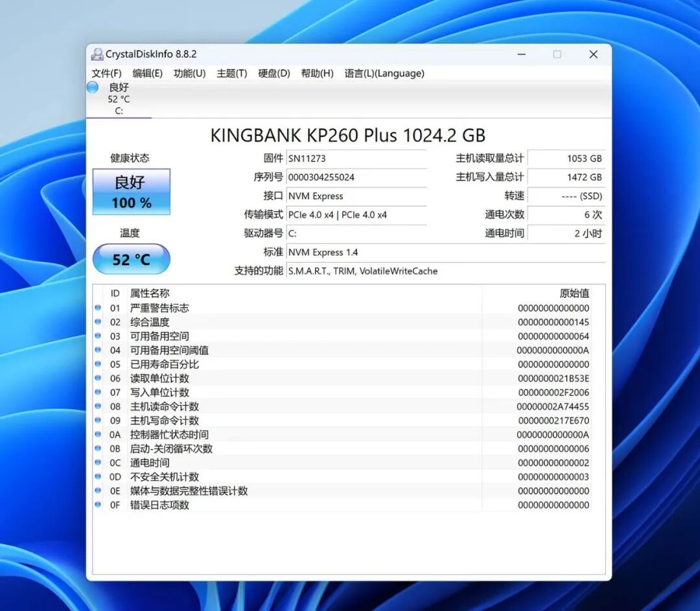The image size is (700, 611).
Task: Click status dot for 0D 不安全关机计数
Action: tap(99, 476)
